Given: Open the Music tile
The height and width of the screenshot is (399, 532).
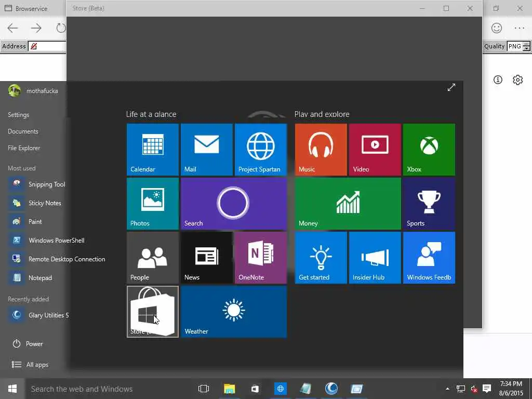Looking at the screenshot, I should (321, 150).
